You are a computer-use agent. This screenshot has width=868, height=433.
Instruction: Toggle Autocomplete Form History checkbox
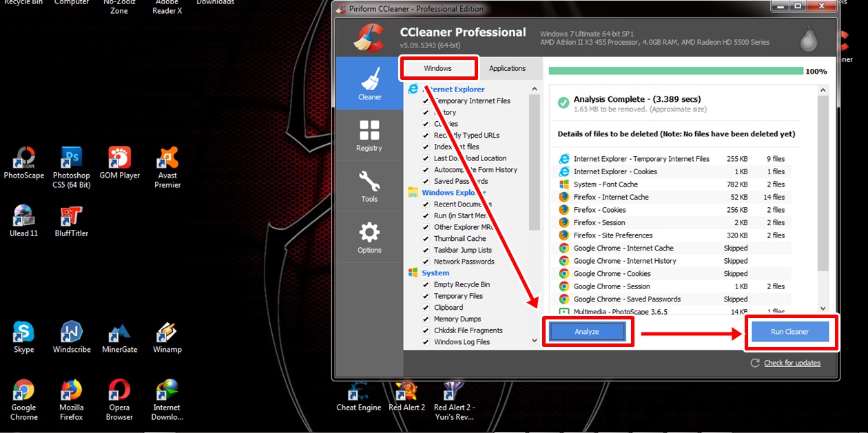coord(426,169)
